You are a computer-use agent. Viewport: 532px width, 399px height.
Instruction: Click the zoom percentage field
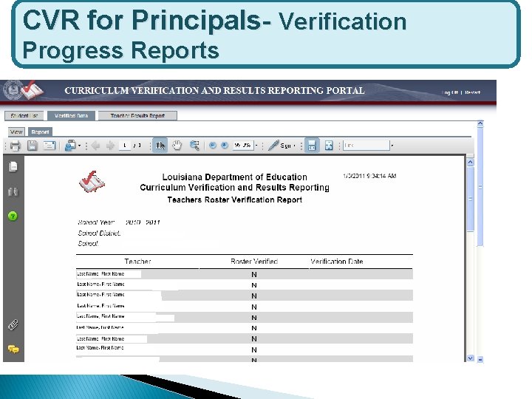(x=243, y=146)
